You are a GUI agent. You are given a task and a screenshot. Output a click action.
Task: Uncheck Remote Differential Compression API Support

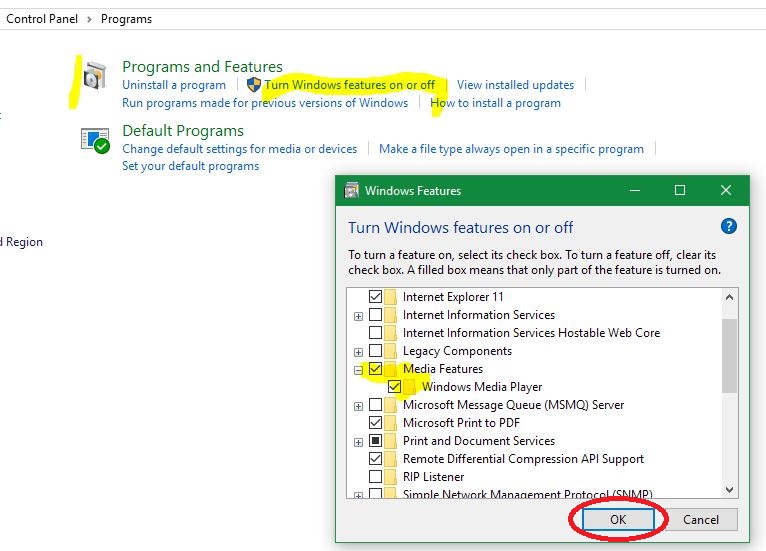(375, 459)
